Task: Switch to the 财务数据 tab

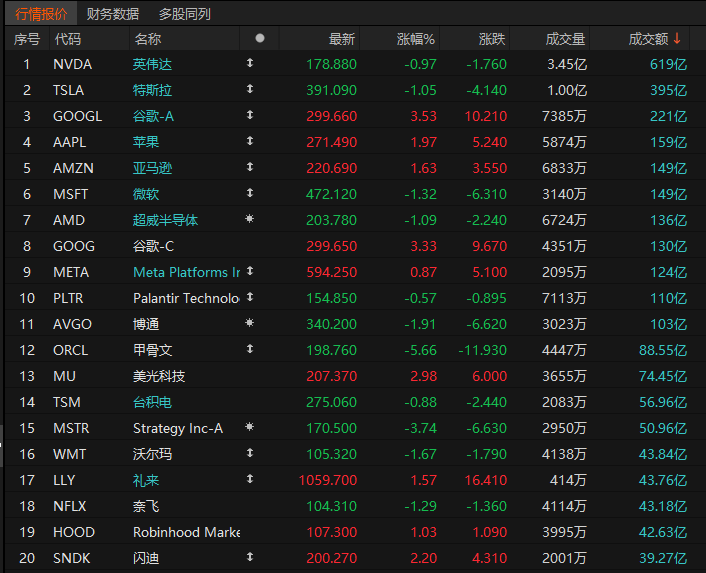Action: tap(113, 14)
